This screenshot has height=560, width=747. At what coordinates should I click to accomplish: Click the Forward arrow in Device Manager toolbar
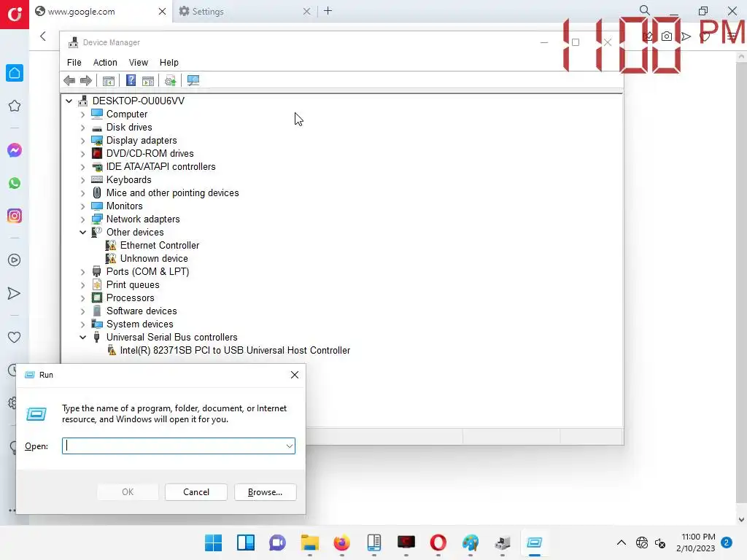pyautogui.click(x=86, y=80)
